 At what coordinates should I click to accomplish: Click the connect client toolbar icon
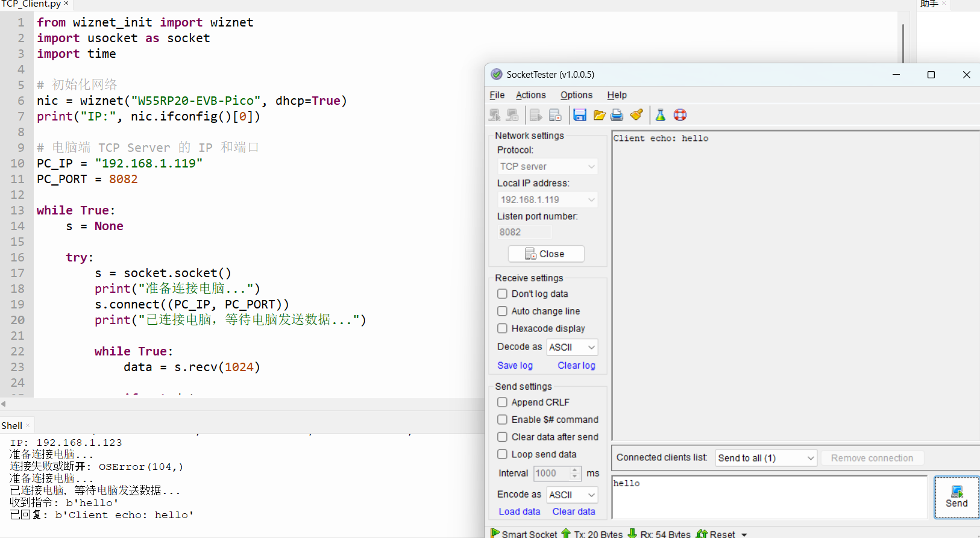[x=495, y=115]
